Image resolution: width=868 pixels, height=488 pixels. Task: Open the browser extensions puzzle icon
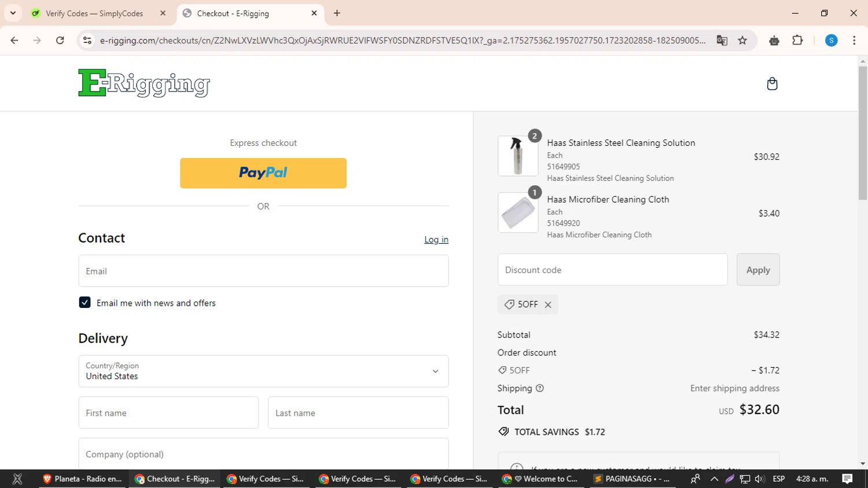tap(797, 41)
